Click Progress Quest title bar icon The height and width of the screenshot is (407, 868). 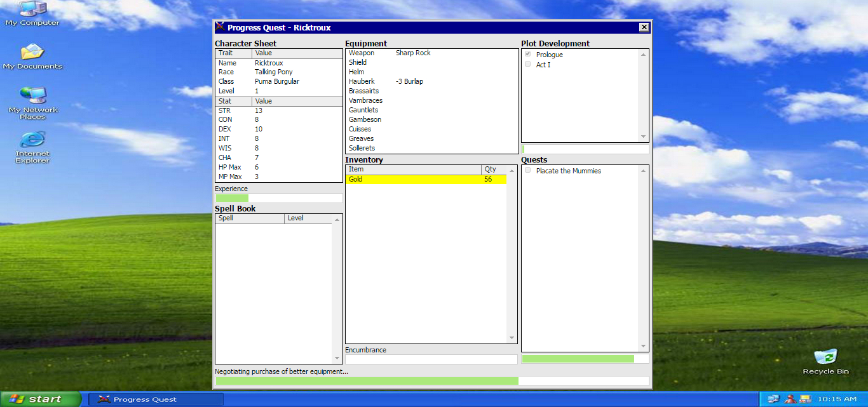click(220, 27)
